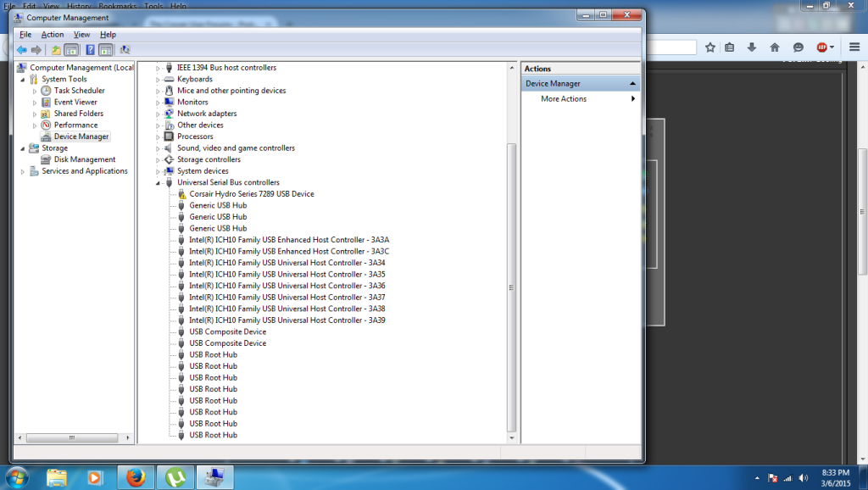Open the Firefox chat bubble icon
868x490 pixels.
(x=798, y=47)
